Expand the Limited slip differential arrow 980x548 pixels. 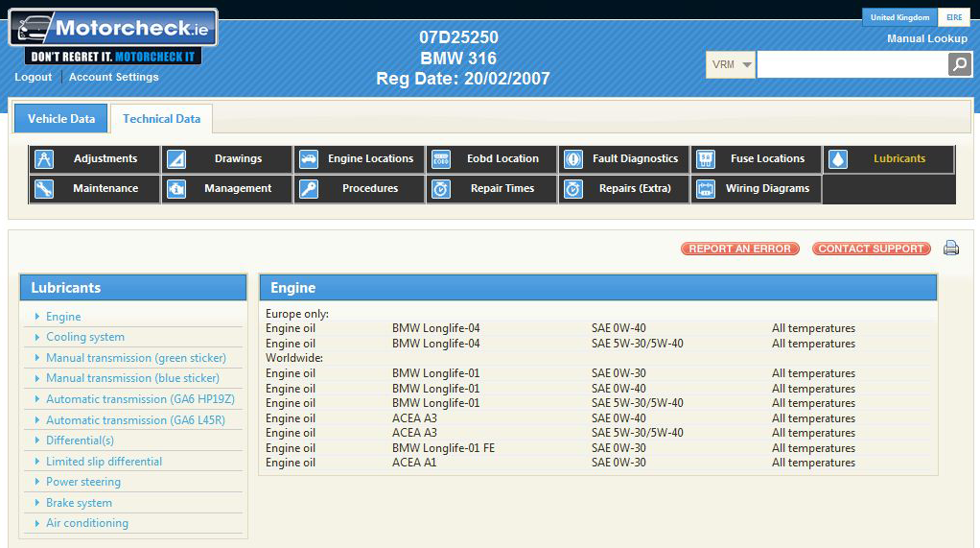(36, 461)
